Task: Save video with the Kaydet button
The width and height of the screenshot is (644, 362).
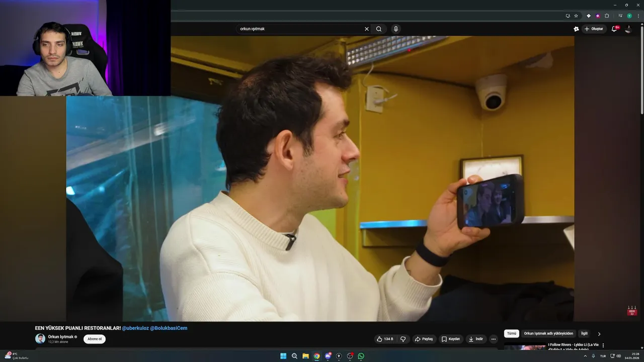Action: click(x=451, y=339)
